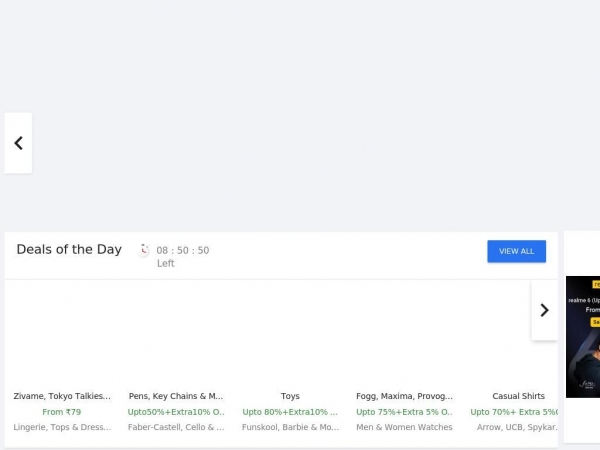Click 'Lingerie, Tops & Dresses' subtitle
The height and width of the screenshot is (450, 600).
click(x=62, y=427)
